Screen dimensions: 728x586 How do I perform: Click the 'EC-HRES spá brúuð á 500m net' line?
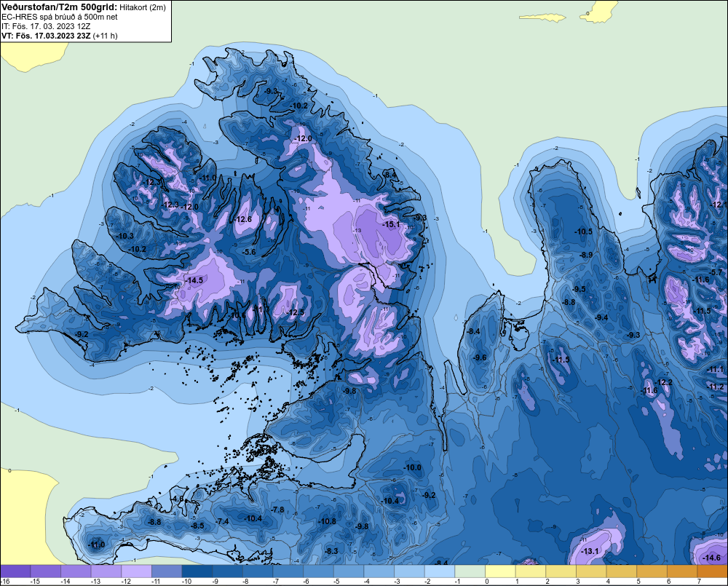(x=60, y=17)
